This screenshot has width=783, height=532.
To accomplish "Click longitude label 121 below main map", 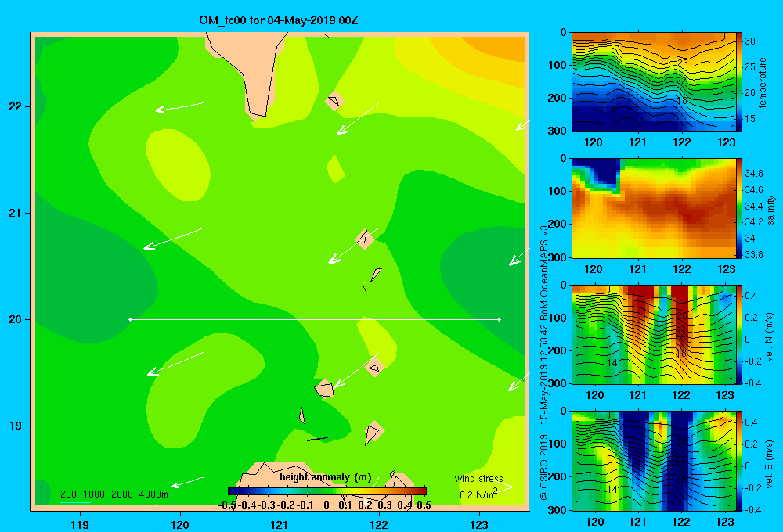I will point(280,524).
